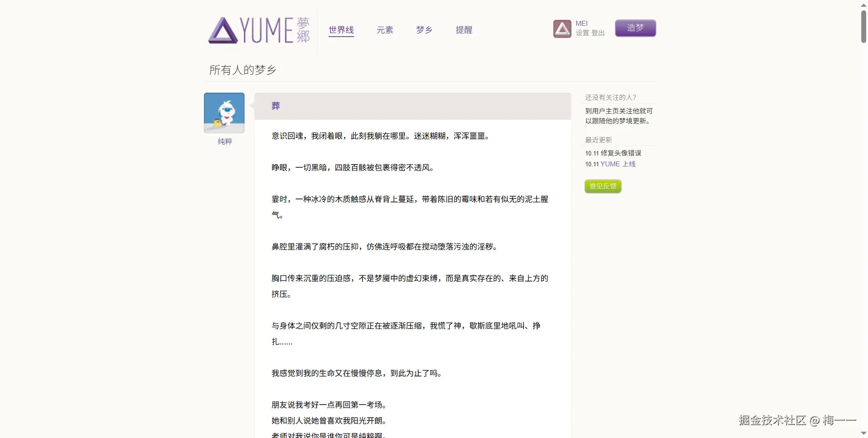868x438 pixels.
Task: Open MEI's profile via username link
Action: pos(583,23)
